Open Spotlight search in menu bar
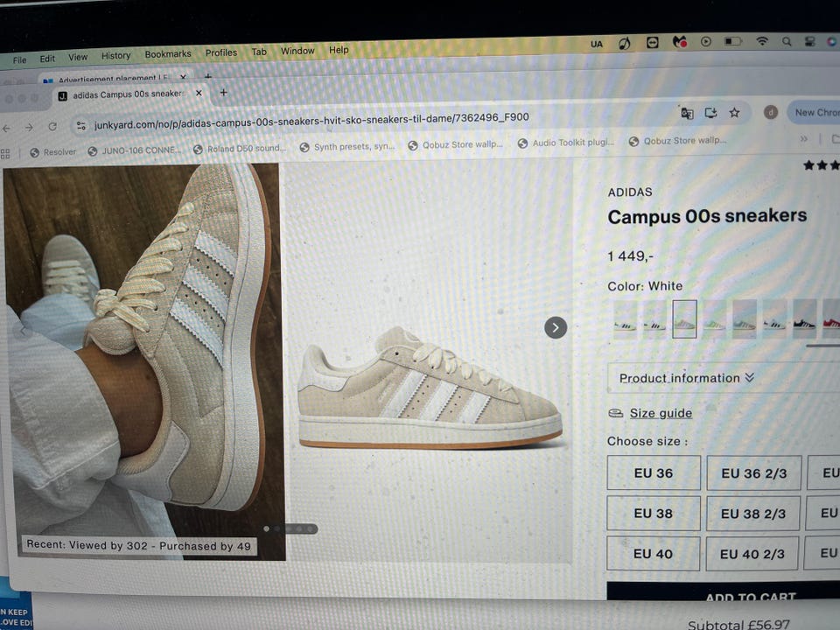The image size is (840, 630). 787,41
